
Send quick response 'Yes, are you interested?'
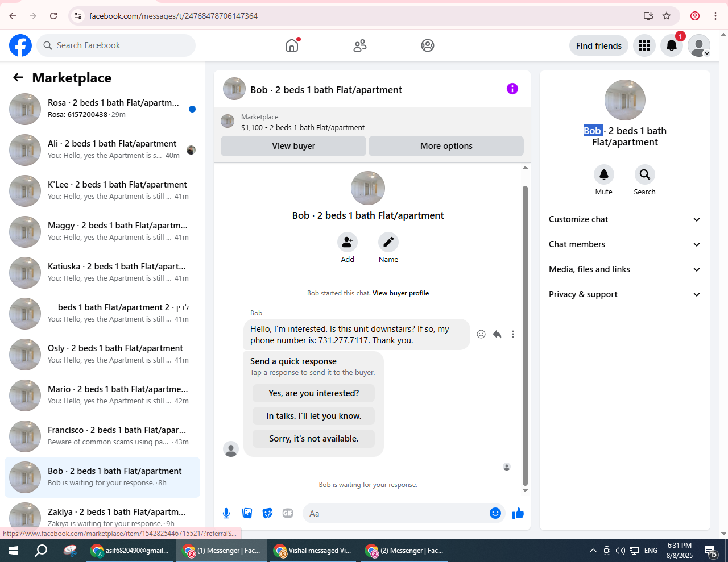[x=314, y=393]
